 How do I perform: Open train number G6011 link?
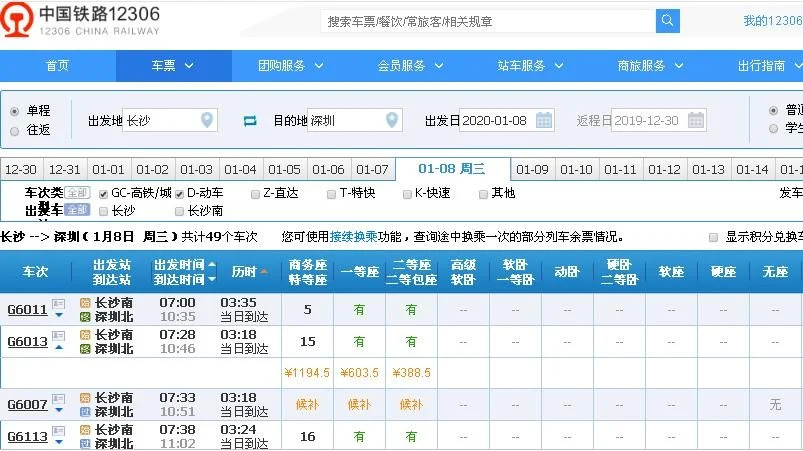click(x=28, y=310)
